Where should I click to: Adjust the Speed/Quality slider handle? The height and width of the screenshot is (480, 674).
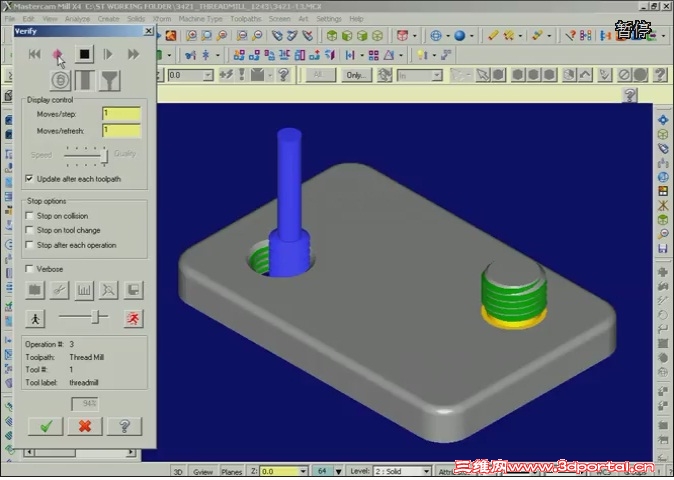[104, 156]
